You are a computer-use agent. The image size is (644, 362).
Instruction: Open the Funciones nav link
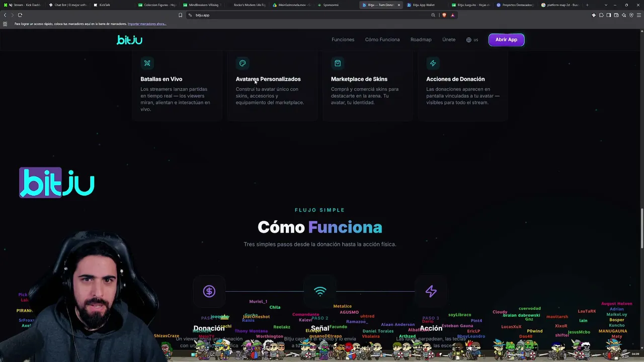(343, 40)
